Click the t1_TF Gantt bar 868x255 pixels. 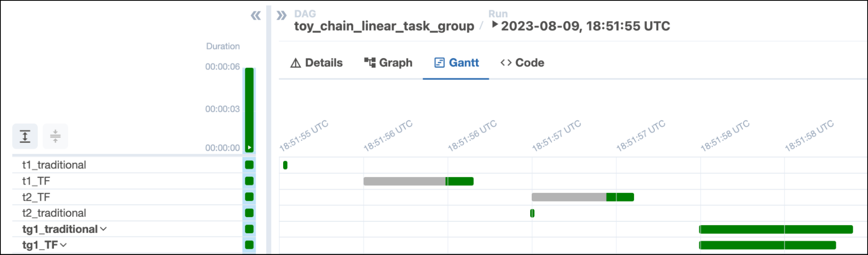tap(418, 182)
